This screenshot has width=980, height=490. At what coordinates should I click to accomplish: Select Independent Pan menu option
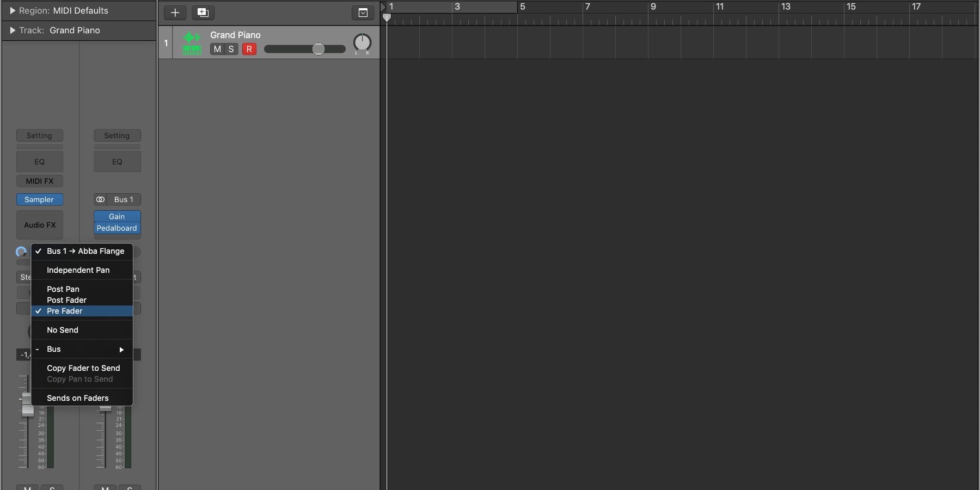(78, 270)
